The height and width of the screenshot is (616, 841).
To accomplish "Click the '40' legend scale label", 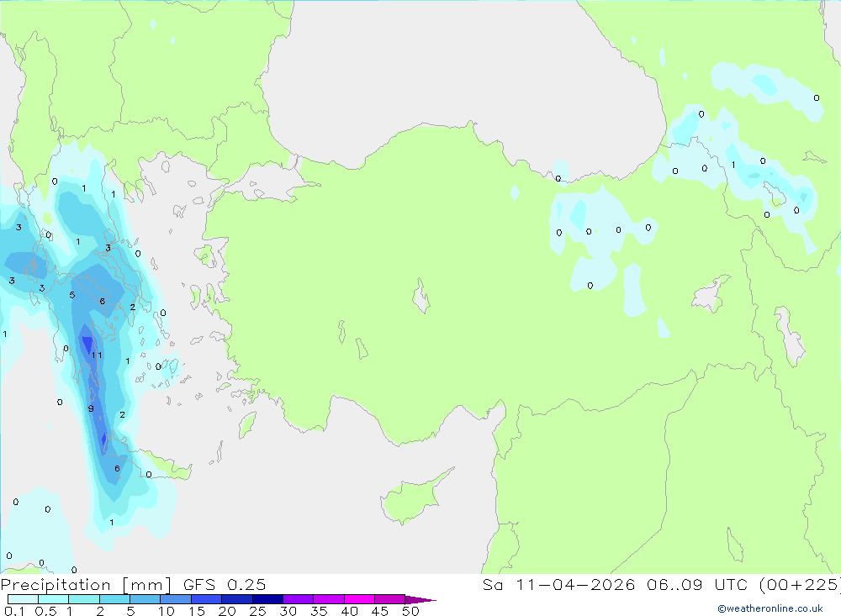I will click(x=349, y=611).
